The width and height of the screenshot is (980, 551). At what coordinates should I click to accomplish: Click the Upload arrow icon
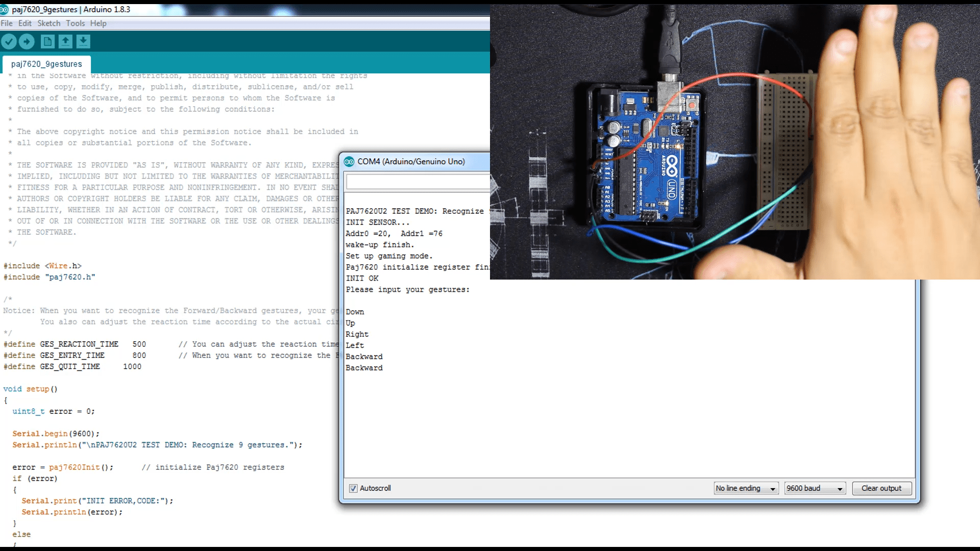pyautogui.click(x=27, y=41)
